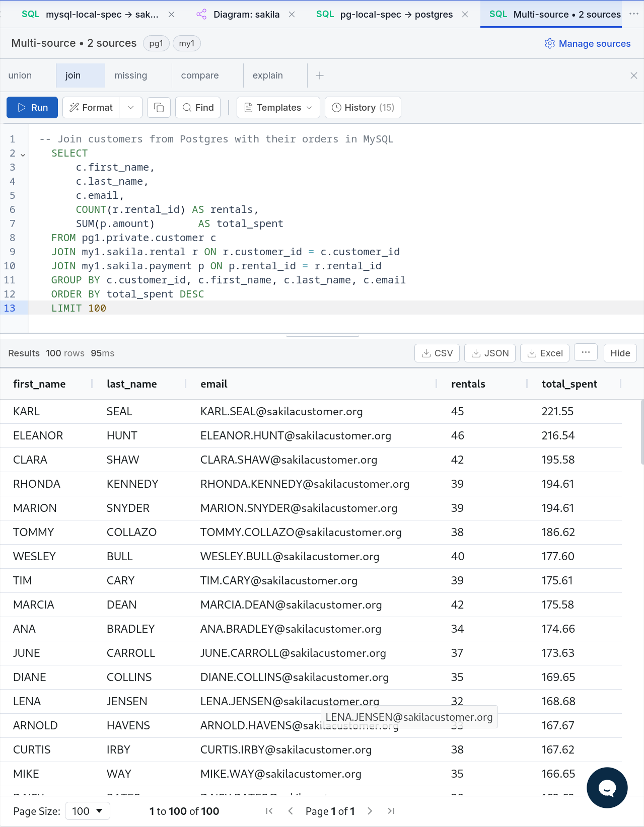The height and width of the screenshot is (827, 644).
Task: Go to next results page
Action: coord(370,811)
